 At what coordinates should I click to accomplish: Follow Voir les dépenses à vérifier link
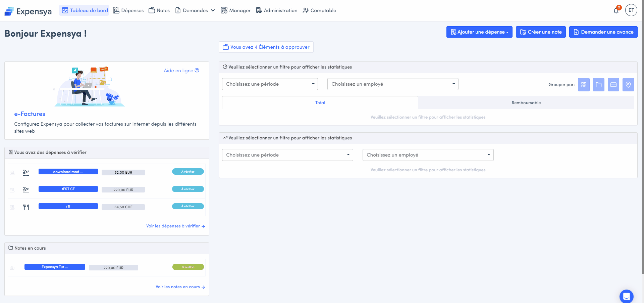coord(176,226)
